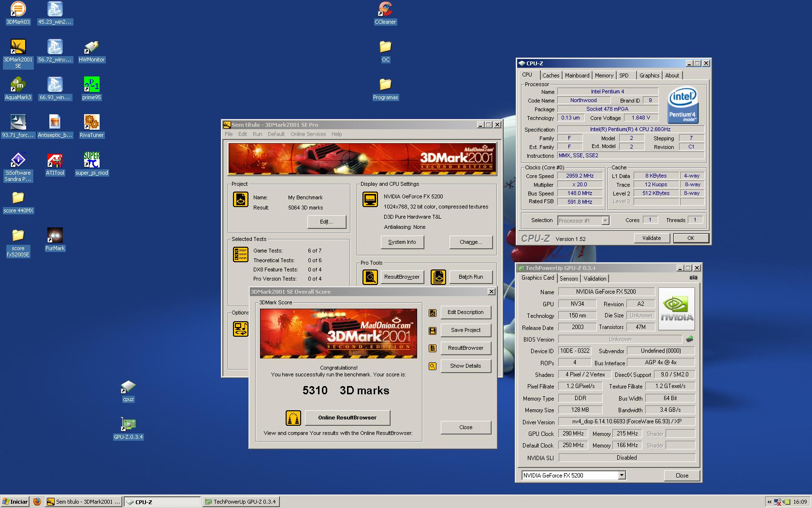The image size is (812, 508).
Task: Click the Save Project disk icon
Action: click(433, 330)
